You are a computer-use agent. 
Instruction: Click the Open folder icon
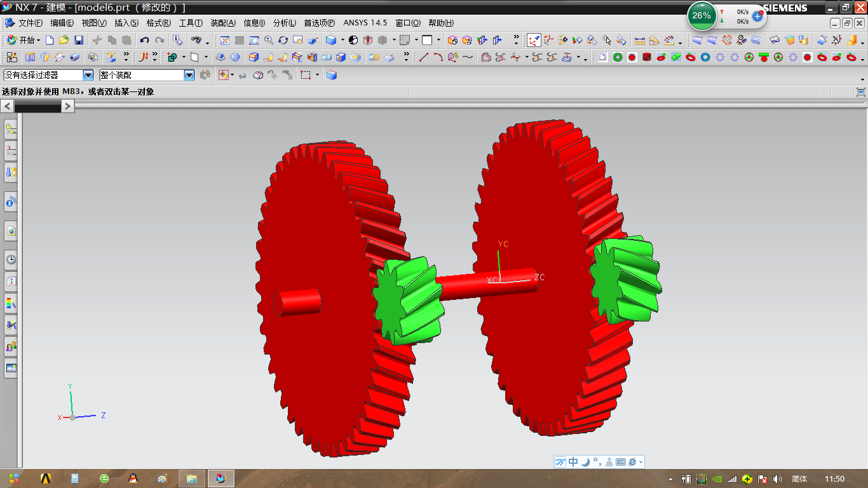[x=64, y=40]
